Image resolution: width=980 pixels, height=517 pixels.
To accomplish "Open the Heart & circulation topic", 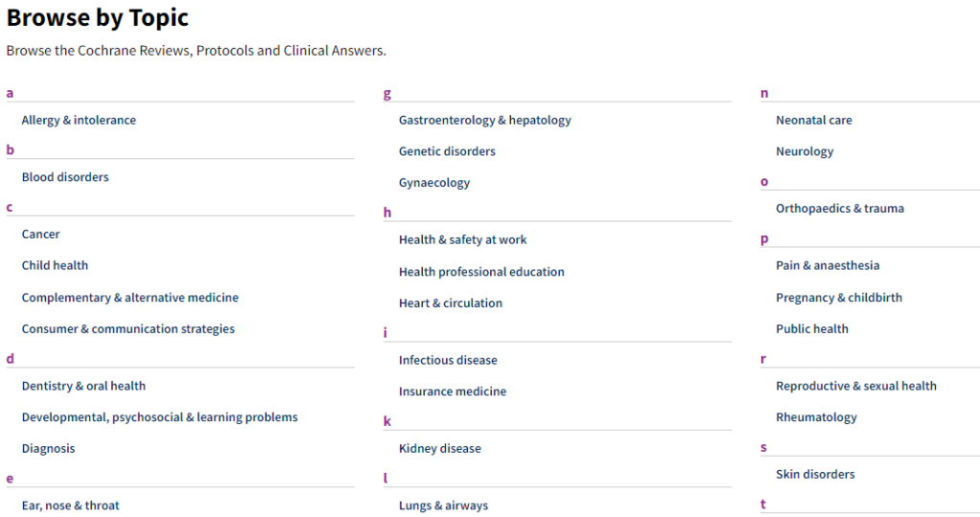I will click(x=451, y=303).
